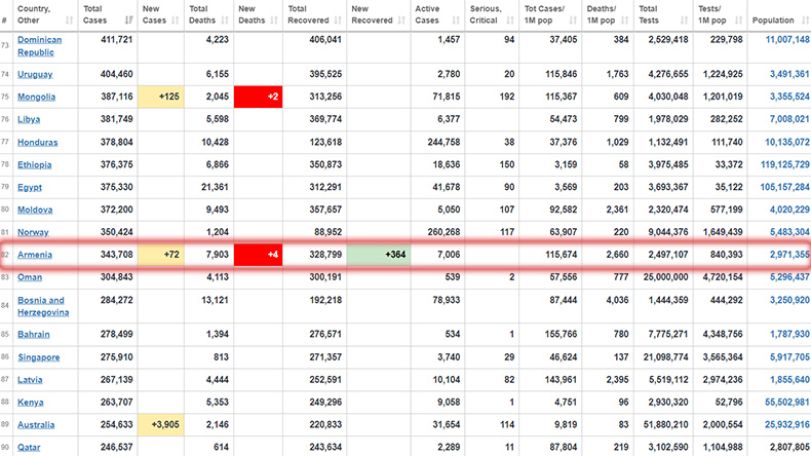Open Ethiopia population 119,125,729 link

785,164
